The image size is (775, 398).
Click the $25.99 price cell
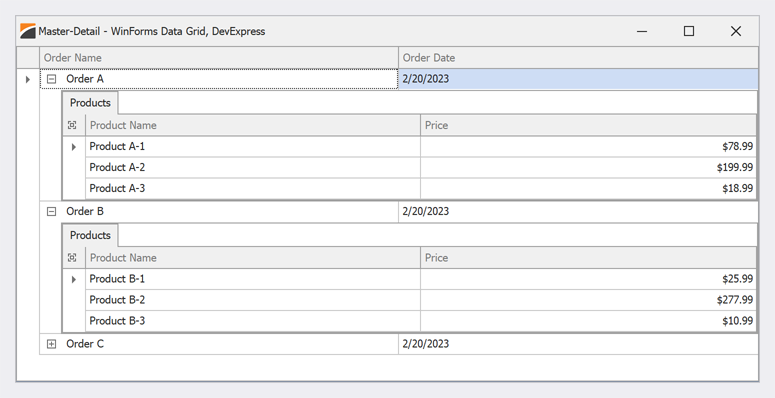[588, 279]
